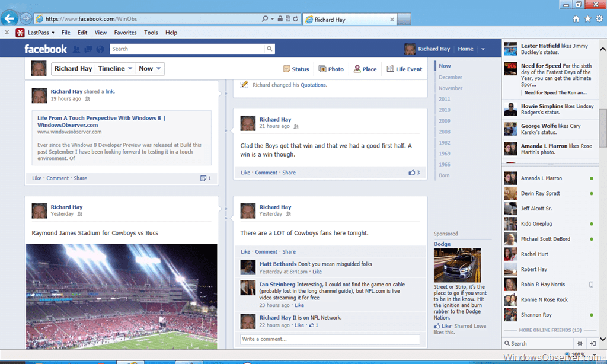This screenshot has height=364, width=607.
Task: Click the Place pin icon
Action: coord(357,69)
